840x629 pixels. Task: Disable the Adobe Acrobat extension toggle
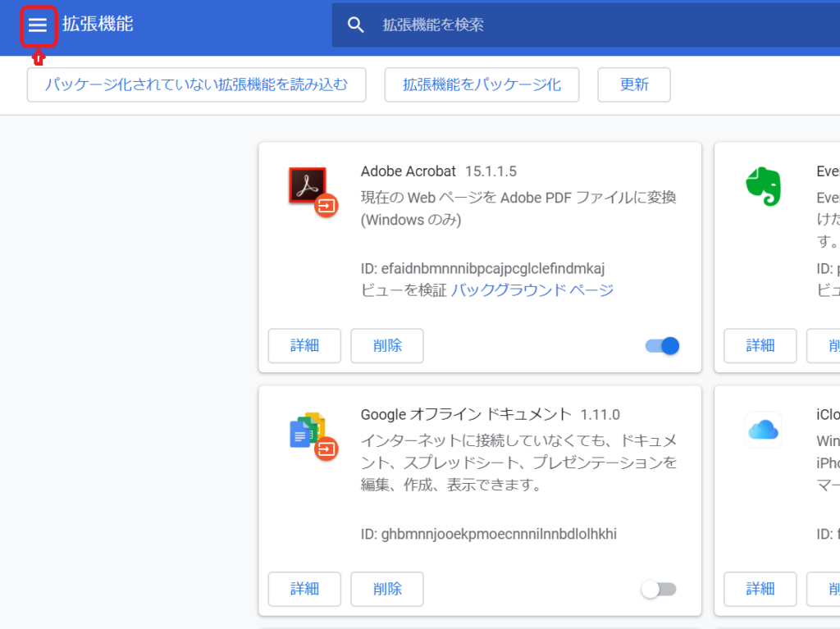pyautogui.click(x=662, y=346)
